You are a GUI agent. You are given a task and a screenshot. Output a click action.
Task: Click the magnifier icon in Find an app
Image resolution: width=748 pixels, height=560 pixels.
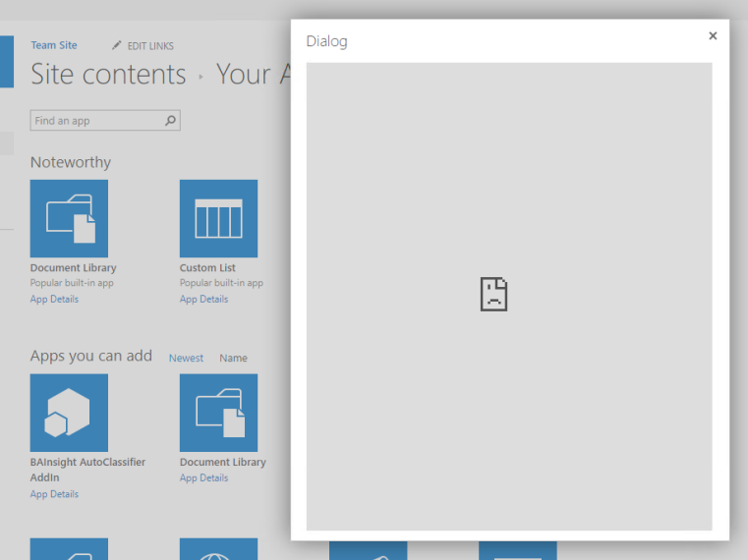[170, 121]
